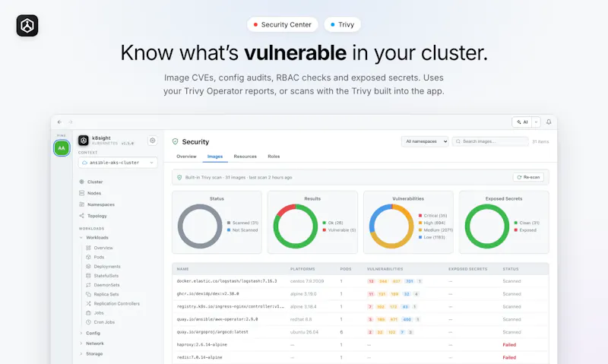Open ghcr.io/dexidp/dex:v2.38.0 image row
The image size is (608, 364).
pyautogui.click(x=360, y=294)
